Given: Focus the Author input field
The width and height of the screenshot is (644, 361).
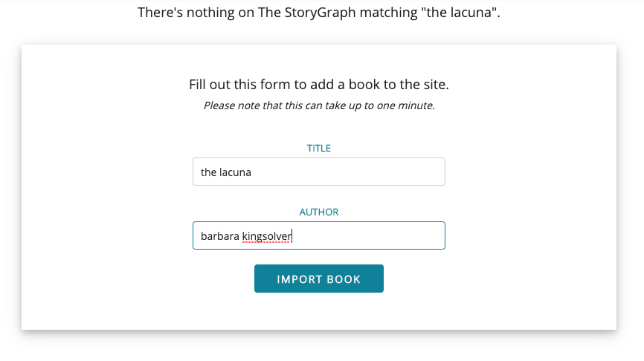Looking at the screenshot, I should point(319,235).
